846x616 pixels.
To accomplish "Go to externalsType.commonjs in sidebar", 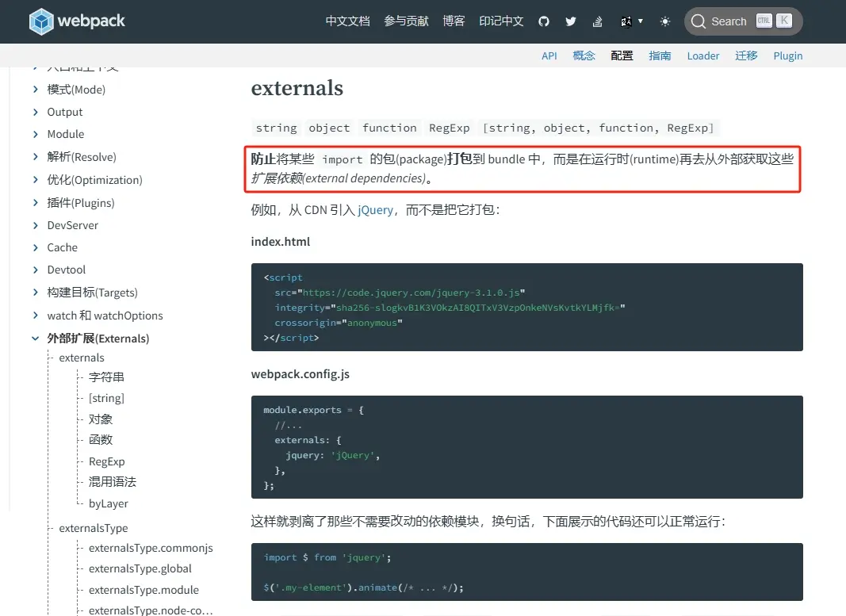I will [x=151, y=548].
